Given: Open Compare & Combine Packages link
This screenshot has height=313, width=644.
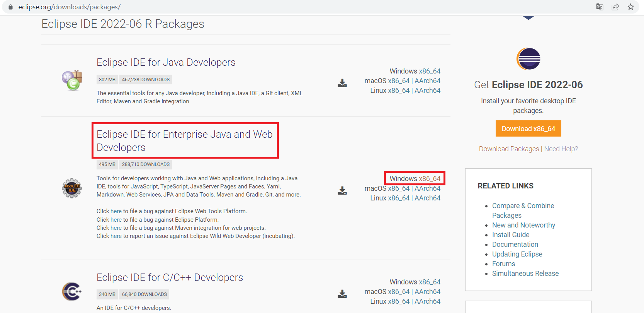Looking at the screenshot, I should coord(523,210).
